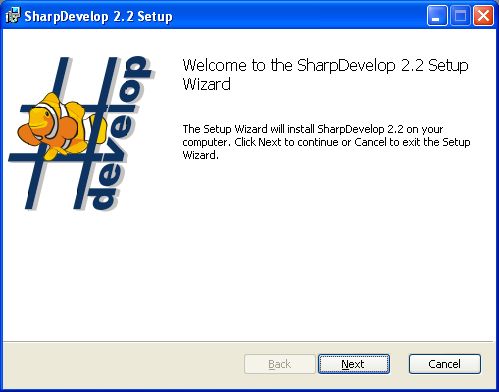
Task: Click the SharpDevelop clownfish logo image
Action: coord(82,133)
